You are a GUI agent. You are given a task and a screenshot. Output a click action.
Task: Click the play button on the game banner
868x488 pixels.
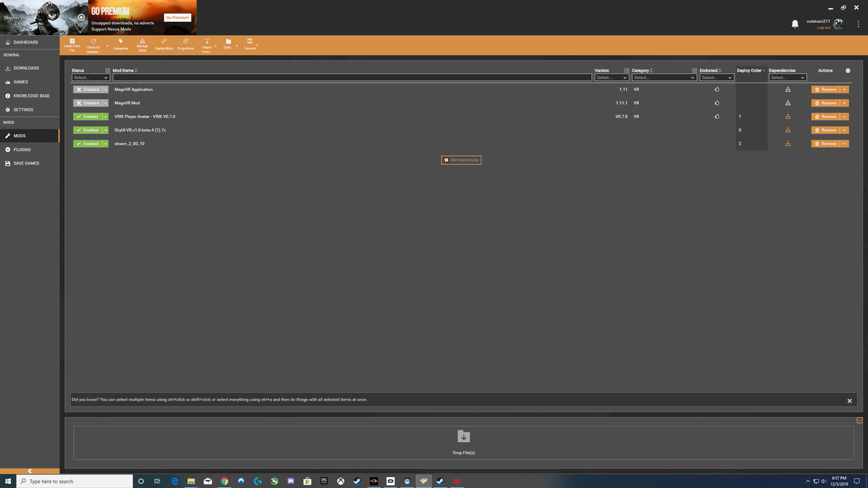tap(81, 18)
